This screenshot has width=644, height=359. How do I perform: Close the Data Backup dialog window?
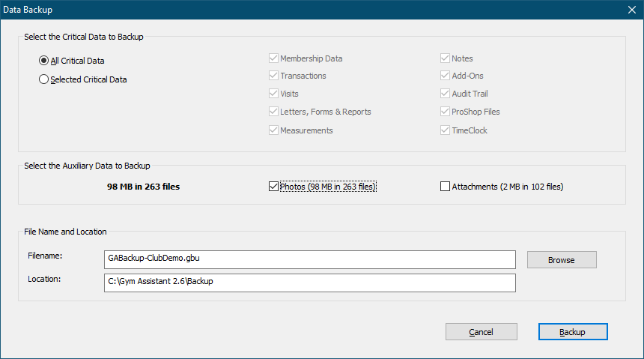pos(630,10)
